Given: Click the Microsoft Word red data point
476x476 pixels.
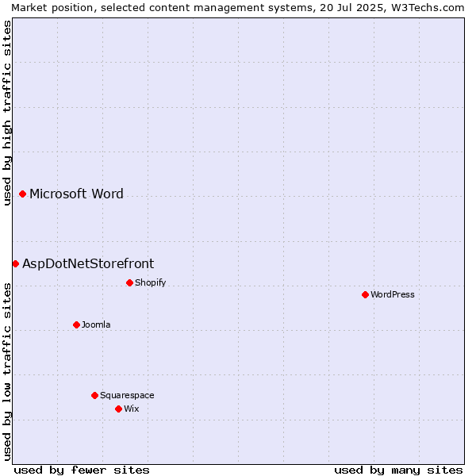Looking at the screenshot, I should click(x=22, y=194).
